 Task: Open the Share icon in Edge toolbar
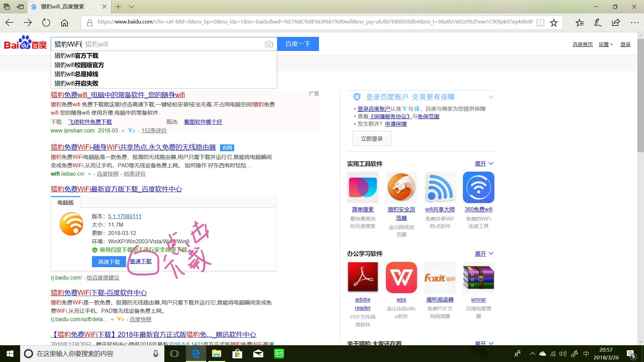(616, 22)
